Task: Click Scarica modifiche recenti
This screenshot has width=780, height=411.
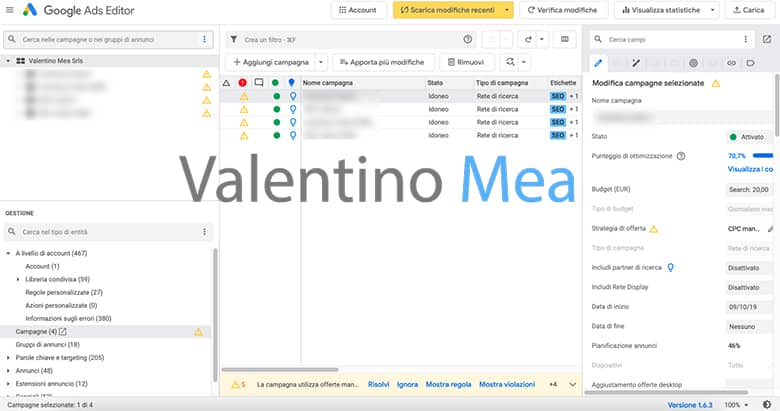Action: [x=447, y=10]
